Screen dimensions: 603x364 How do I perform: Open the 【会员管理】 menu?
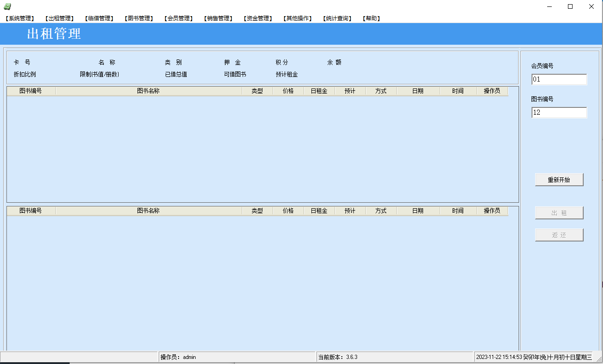click(178, 18)
